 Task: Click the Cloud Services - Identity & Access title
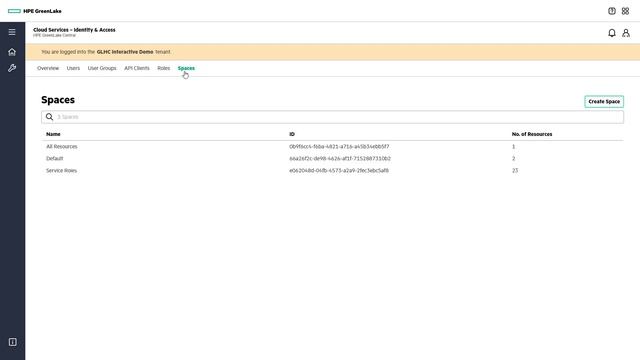pyautogui.click(x=74, y=30)
